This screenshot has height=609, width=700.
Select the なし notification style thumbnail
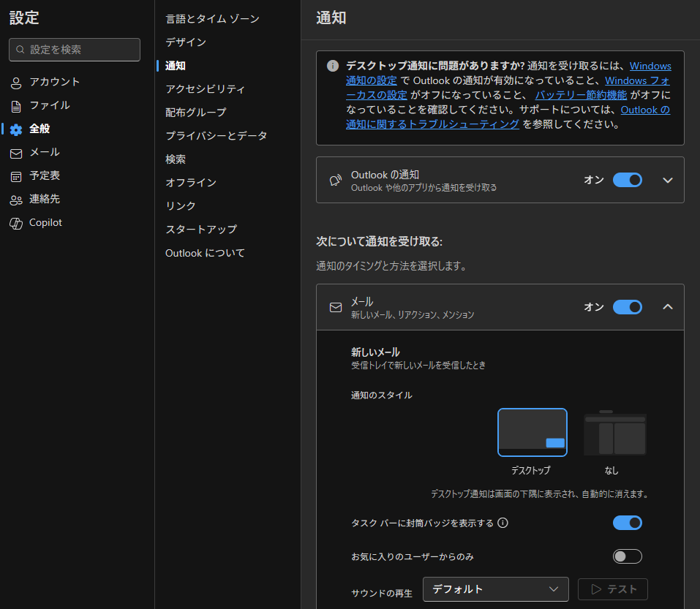coord(614,432)
